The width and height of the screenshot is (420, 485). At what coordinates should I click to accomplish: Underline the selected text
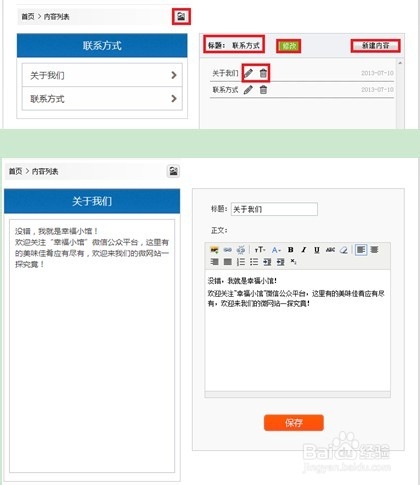click(317, 250)
